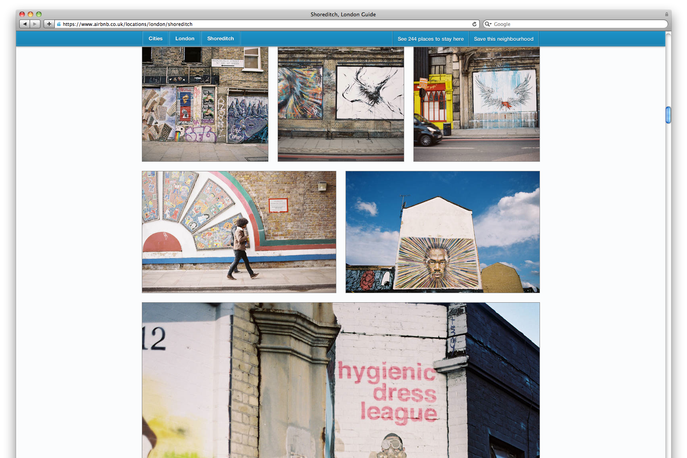
Task: Open the Cities breadcrumb tab
Action: tap(155, 39)
